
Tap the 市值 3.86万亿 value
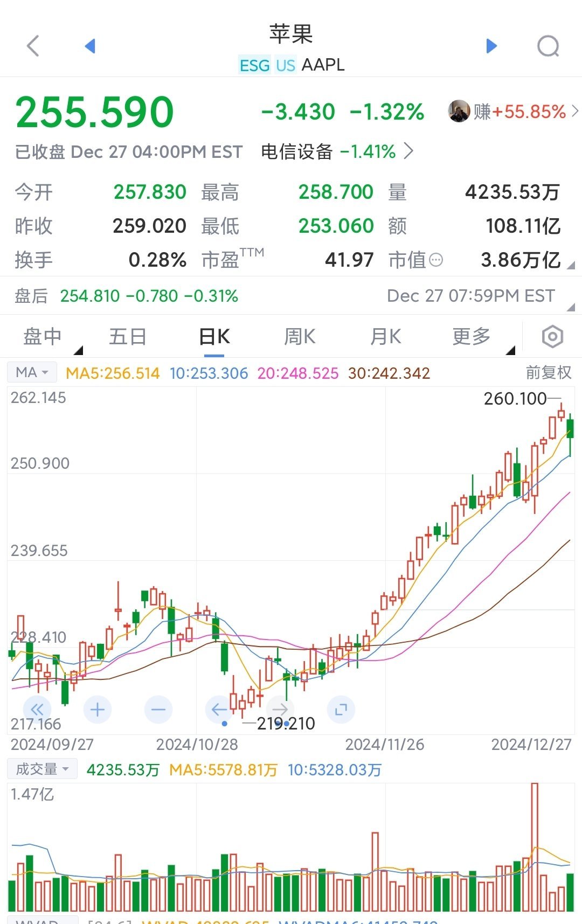point(521,260)
